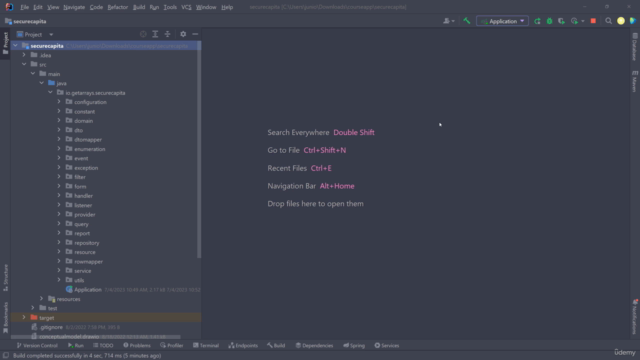Start debugging with the bug icon
The width and height of the screenshot is (640, 360).
point(549,21)
